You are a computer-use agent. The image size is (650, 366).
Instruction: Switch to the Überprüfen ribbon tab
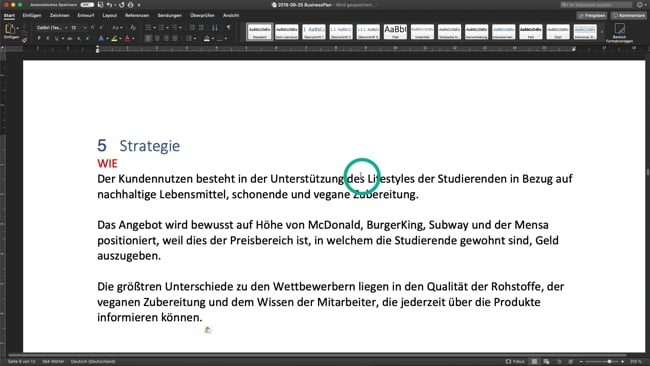202,16
